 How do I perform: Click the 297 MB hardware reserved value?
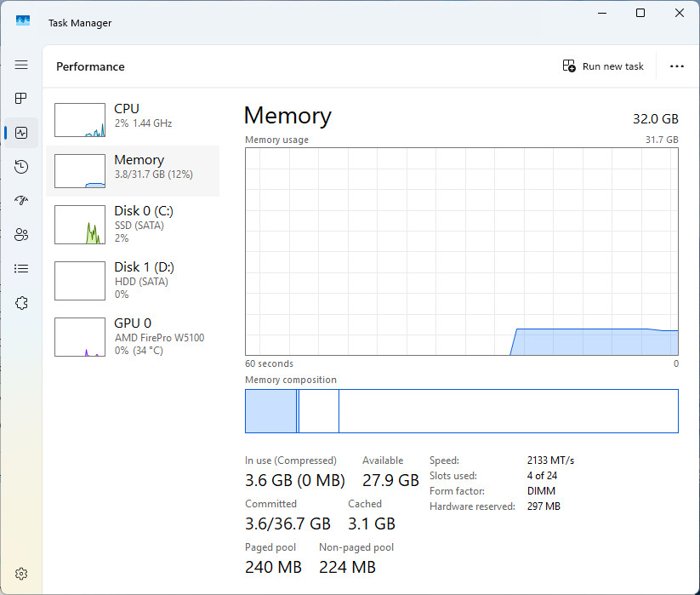pyautogui.click(x=543, y=506)
